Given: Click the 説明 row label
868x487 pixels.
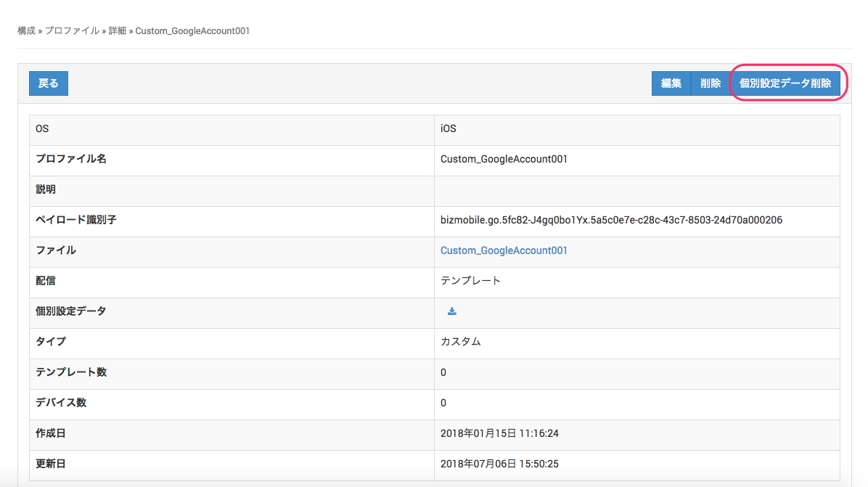Looking at the screenshot, I should point(46,189).
